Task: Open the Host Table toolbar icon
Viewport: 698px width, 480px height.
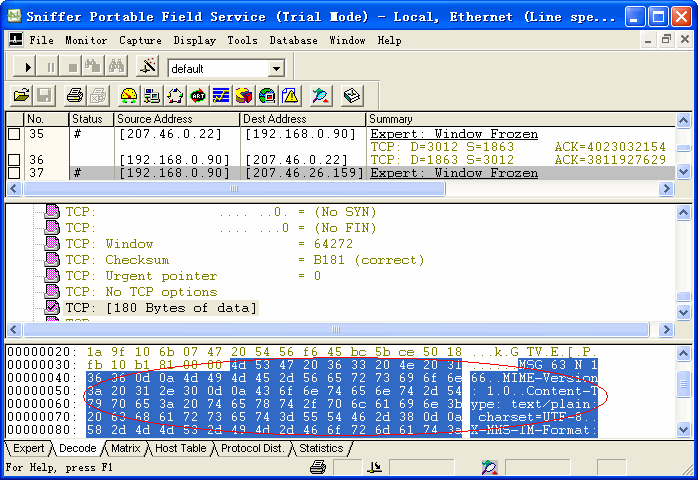Action: (152, 96)
